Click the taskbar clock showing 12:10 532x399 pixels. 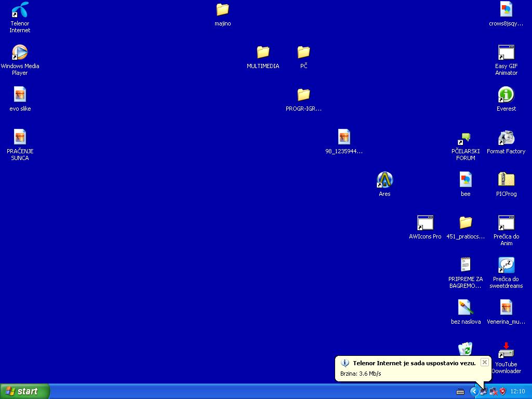(x=517, y=391)
